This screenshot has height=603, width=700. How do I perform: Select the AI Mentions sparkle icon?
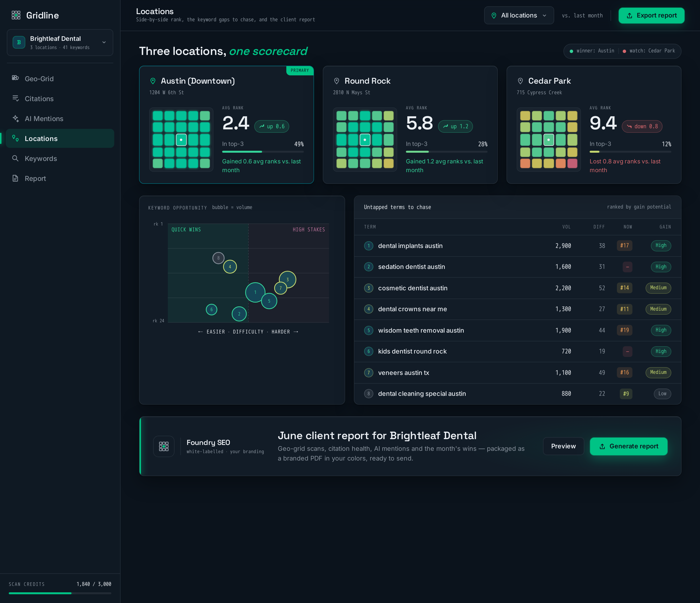click(x=15, y=118)
